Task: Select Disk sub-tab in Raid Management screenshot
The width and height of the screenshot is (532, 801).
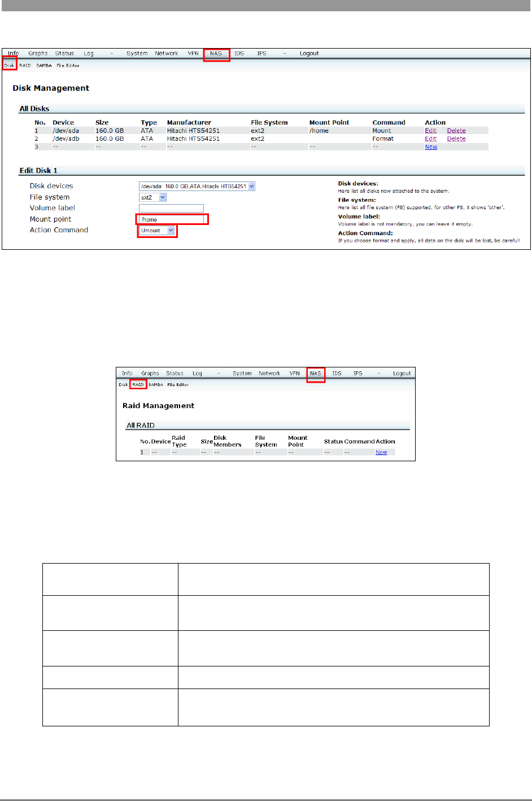Action: point(123,384)
